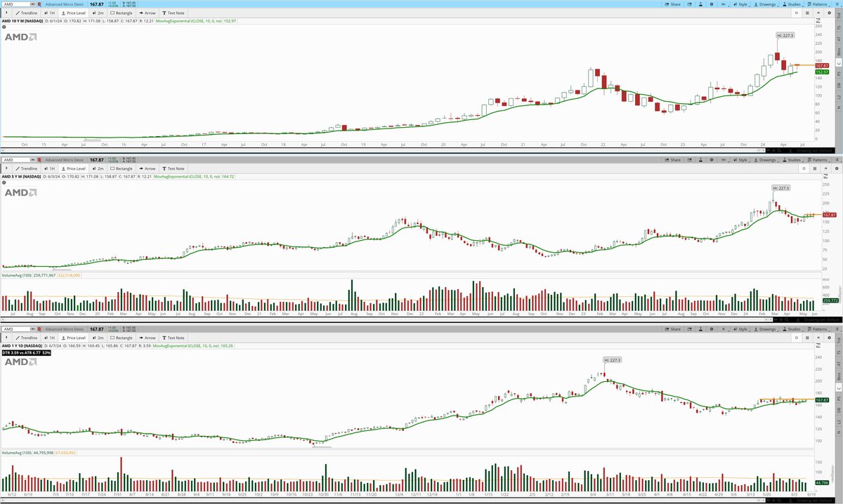The height and width of the screenshot is (504, 843).
Task: Click pointer tool in top chart toolbar
Action: (x=6, y=13)
